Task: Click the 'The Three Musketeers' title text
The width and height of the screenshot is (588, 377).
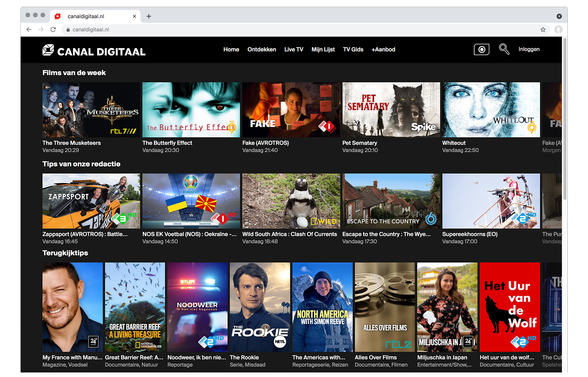Action: [x=72, y=143]
